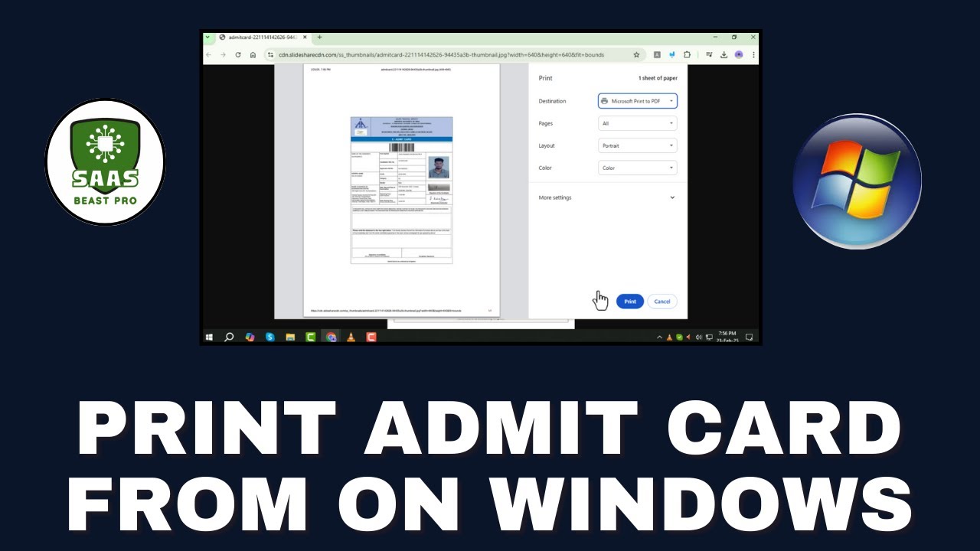Screen dimensions: 980x551
Task: Open the green Camtasia taskbar icon
Action: coord(310,337)
